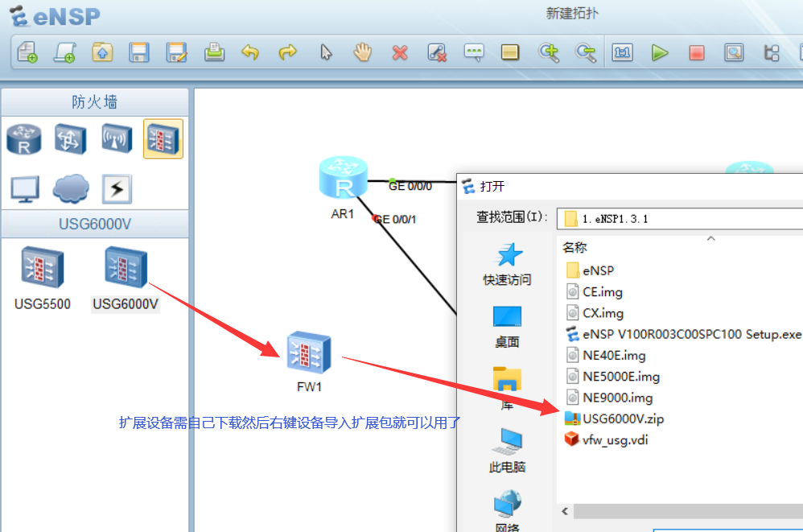This screenshot has width=803, height=532.
Task: Click the GE 0/0/1 interface label
Action: click(x=394, y=219)
